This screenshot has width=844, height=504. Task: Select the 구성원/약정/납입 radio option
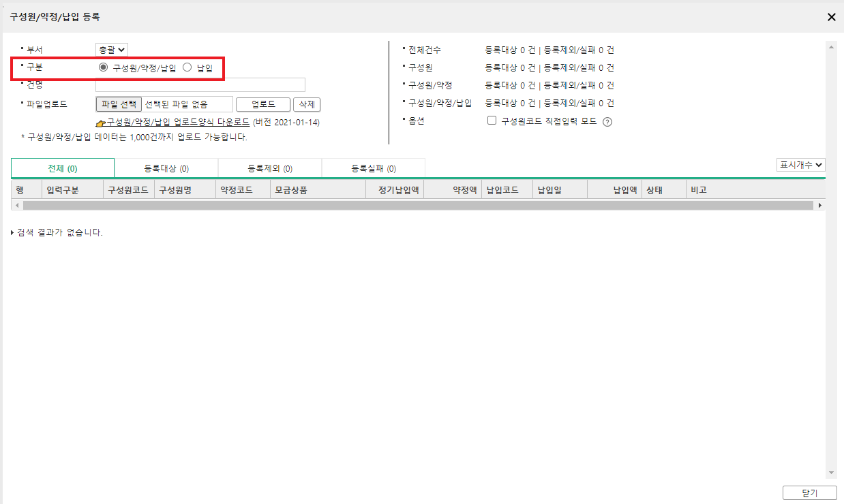[104, 67]
